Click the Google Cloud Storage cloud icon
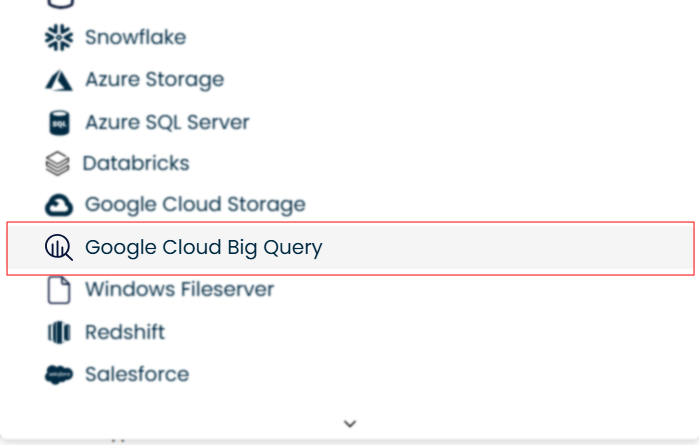 pyautogui.click(x=60, y=205)
